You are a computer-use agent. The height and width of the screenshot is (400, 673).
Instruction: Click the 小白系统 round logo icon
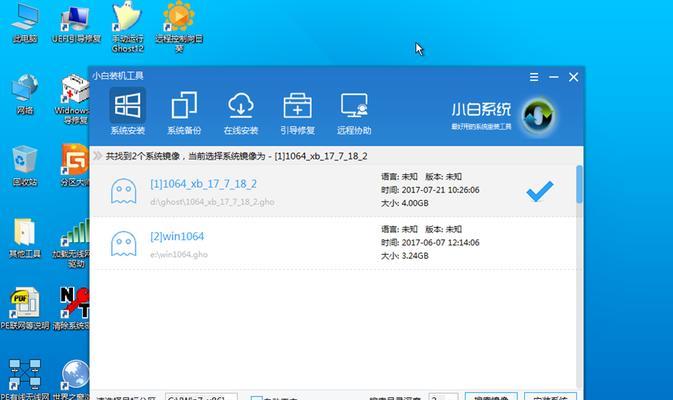538,116
